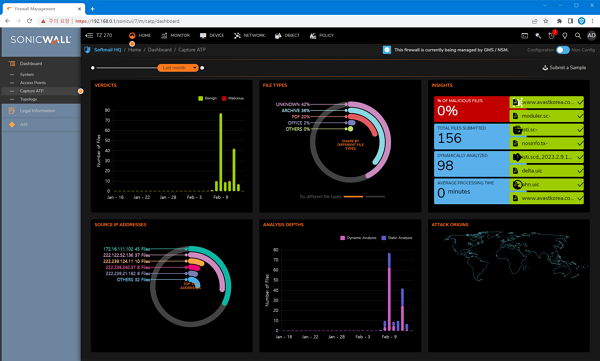Open the magnifier search icon in the SonicWall top bar
600x361 pixels.
578,36
